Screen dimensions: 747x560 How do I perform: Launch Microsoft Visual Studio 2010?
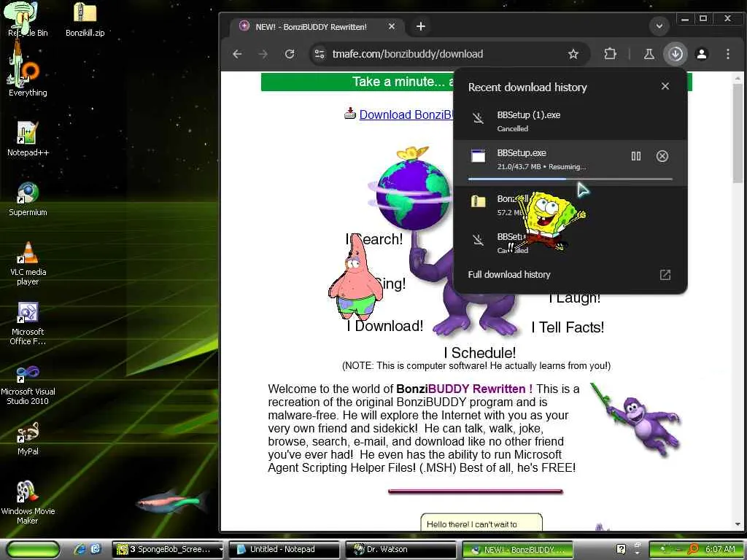pos(27,384)
